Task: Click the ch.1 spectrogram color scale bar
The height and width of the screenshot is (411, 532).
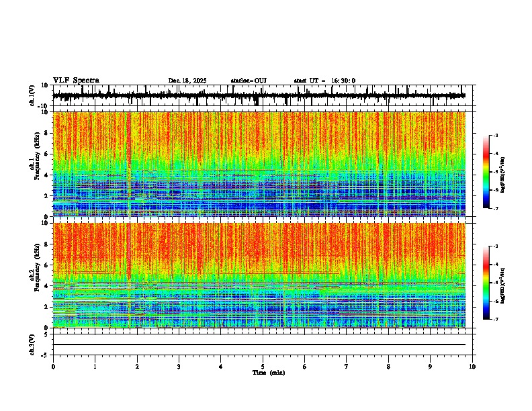Action: point(486,172)
